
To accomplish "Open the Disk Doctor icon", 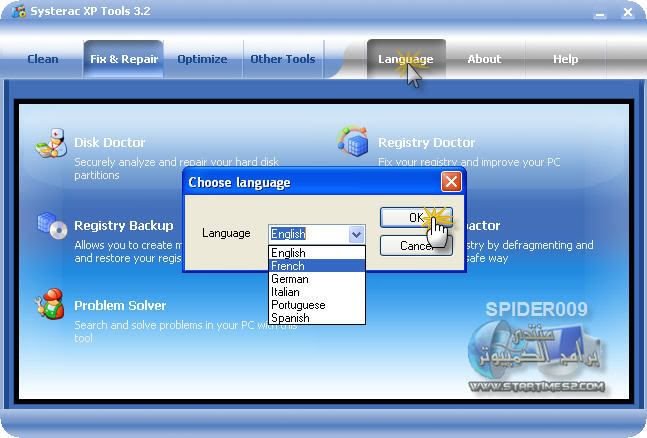I will pos(52,143).
